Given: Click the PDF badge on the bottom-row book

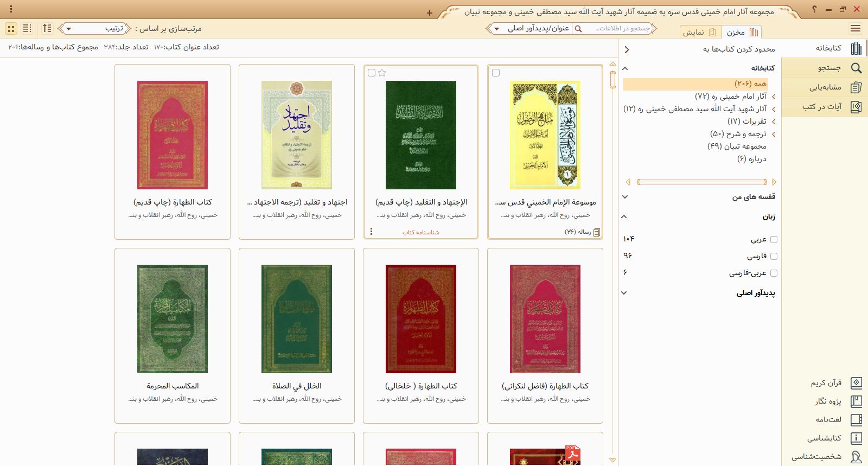Looking at the screenshot, I should coord(572,454).
